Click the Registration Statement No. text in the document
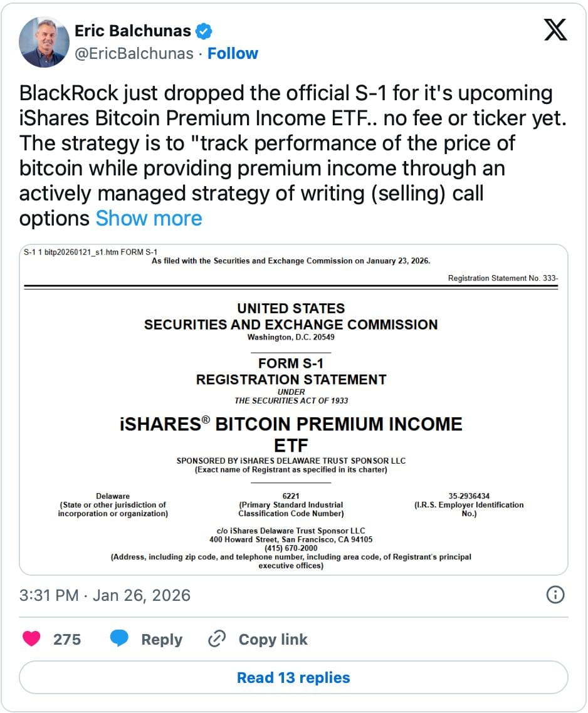The height and width of the screenshot is (713, 588). (x=502, y=278)
